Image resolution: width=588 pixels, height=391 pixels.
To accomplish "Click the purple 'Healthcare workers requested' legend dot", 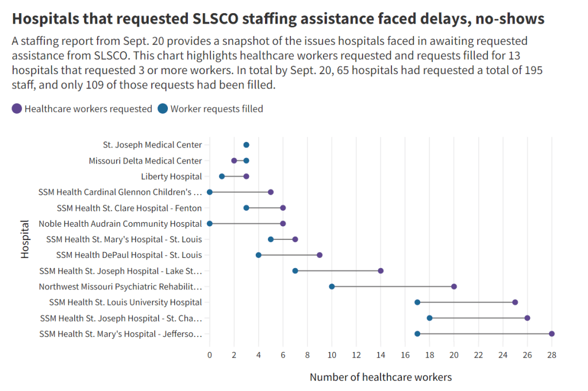I will (x=17, y=109).
